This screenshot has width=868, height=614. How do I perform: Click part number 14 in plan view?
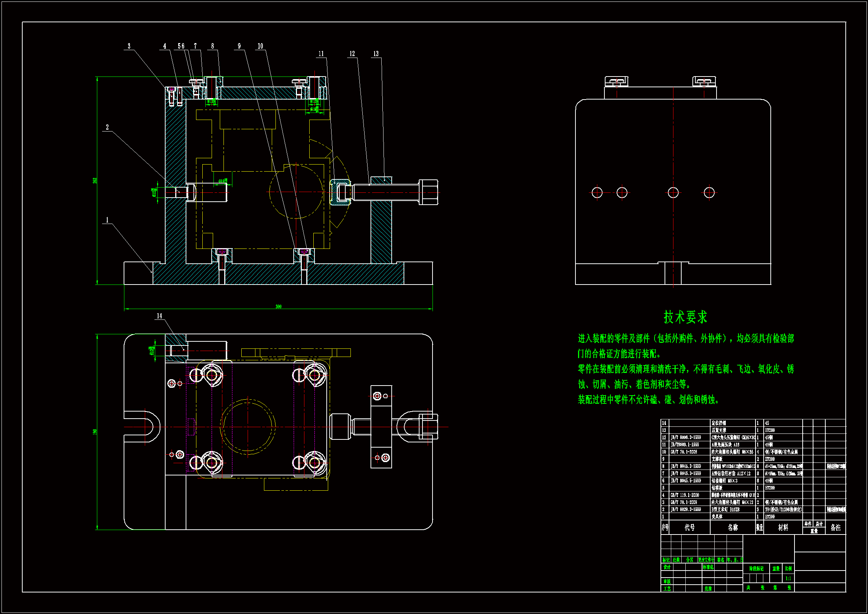point(159,316)
